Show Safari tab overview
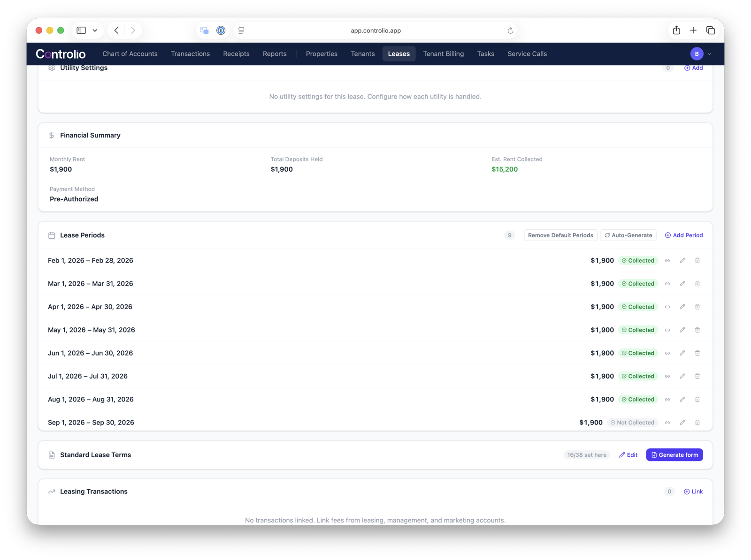Image resolution: width=751 pixels, height=560 pixels. tap(711, 30)
